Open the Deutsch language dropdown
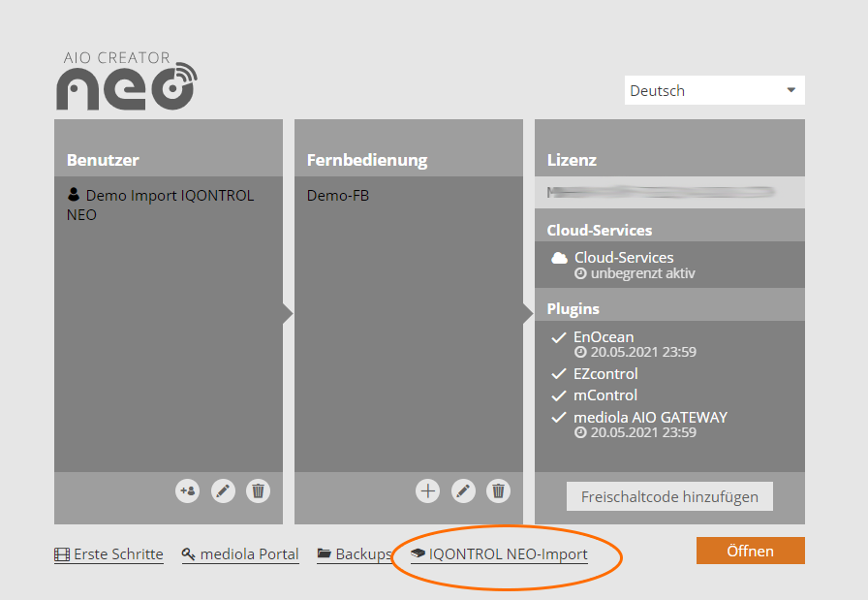Viewport: 868px width, 600px height. [714, 90]
